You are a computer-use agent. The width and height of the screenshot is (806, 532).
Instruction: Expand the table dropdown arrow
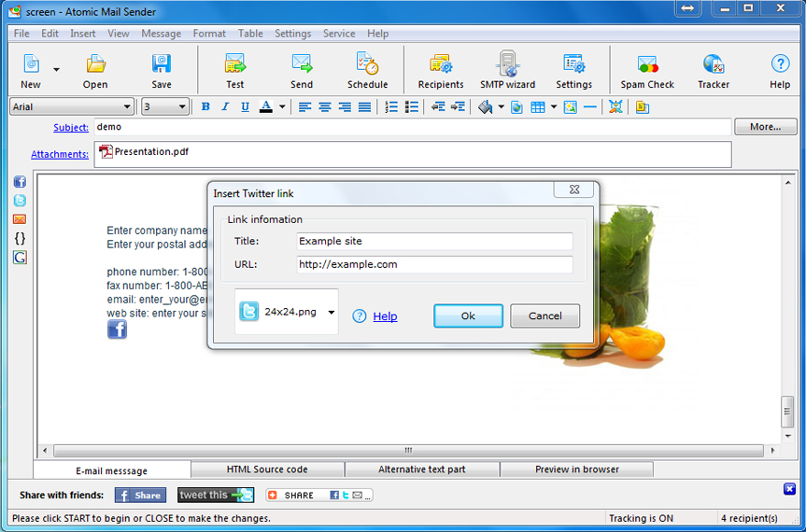coord(554,106)
